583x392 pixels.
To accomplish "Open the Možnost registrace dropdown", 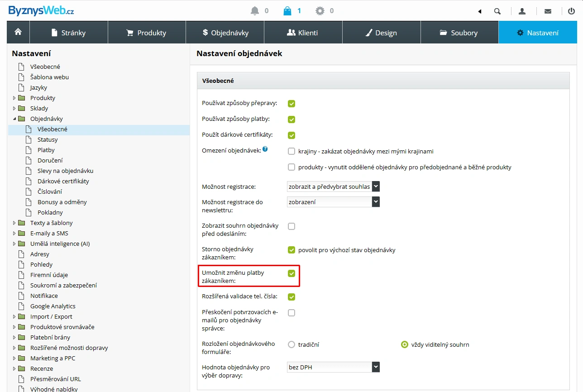I will (333, 186).
